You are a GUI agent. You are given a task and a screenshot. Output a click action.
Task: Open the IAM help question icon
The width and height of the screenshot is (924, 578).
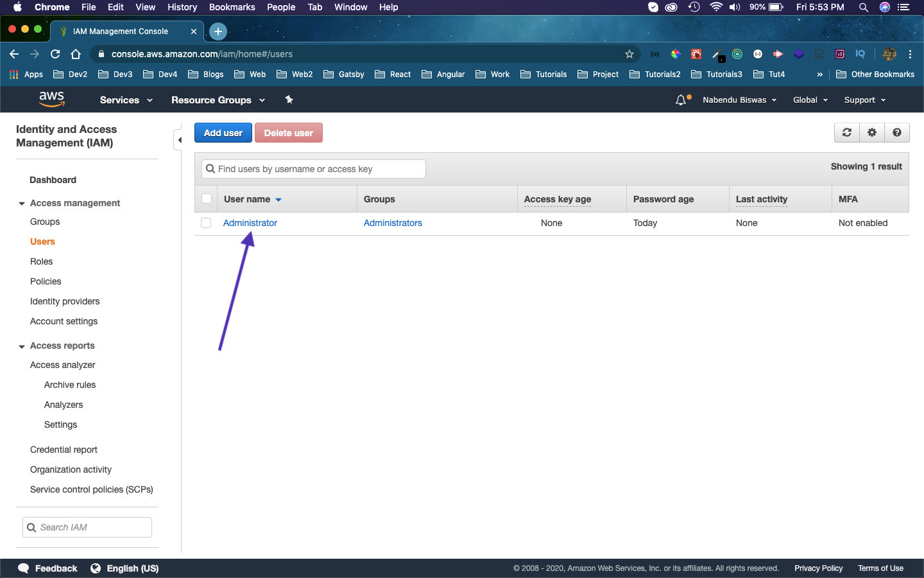(x=897, y=132)
